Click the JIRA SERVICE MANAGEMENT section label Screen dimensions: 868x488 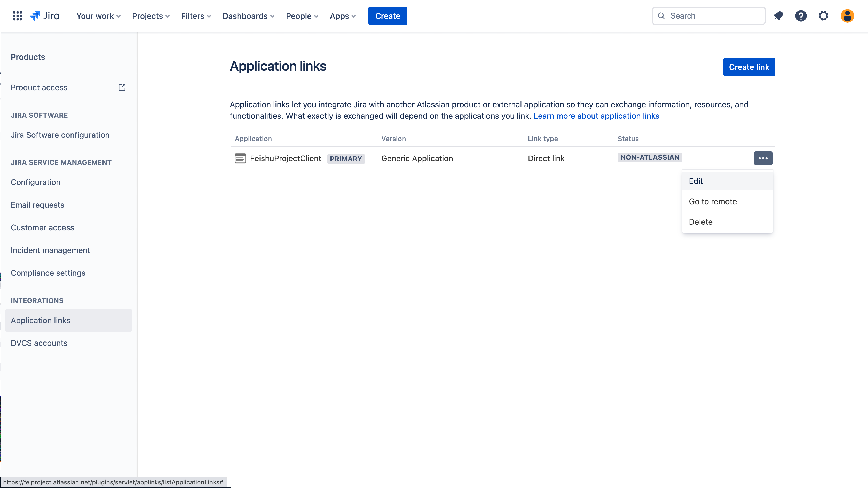click(x=61, y=162)
